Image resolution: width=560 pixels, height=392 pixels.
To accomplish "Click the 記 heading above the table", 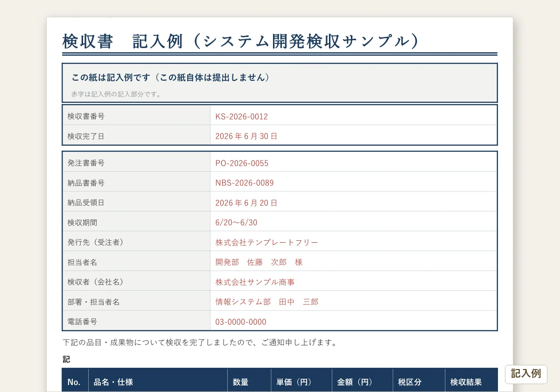I will tap(66, 359).
